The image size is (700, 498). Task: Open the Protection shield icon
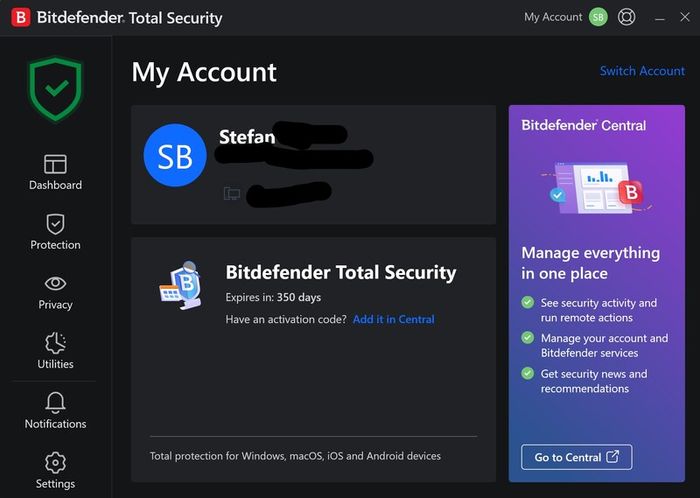[x=55, y=224]
